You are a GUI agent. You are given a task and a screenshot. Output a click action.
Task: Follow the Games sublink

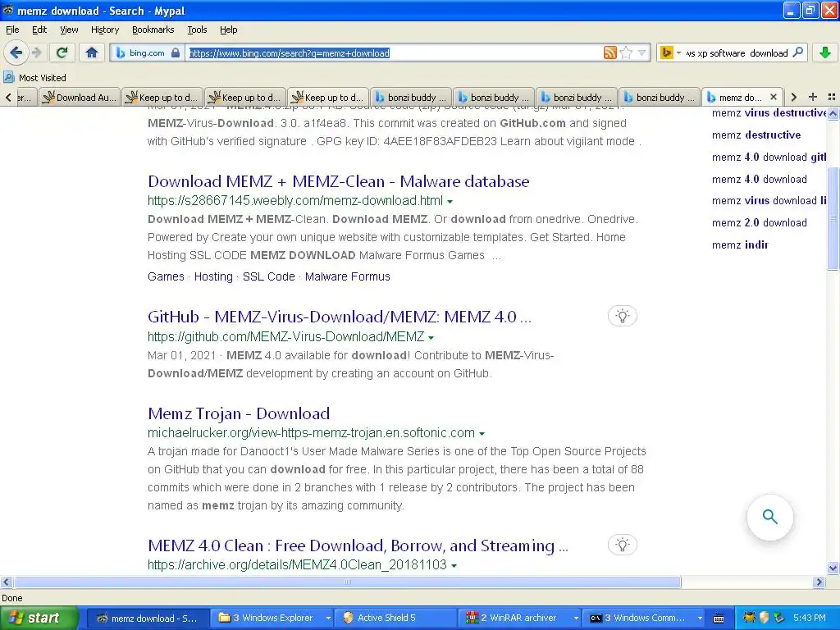(166, 276)
